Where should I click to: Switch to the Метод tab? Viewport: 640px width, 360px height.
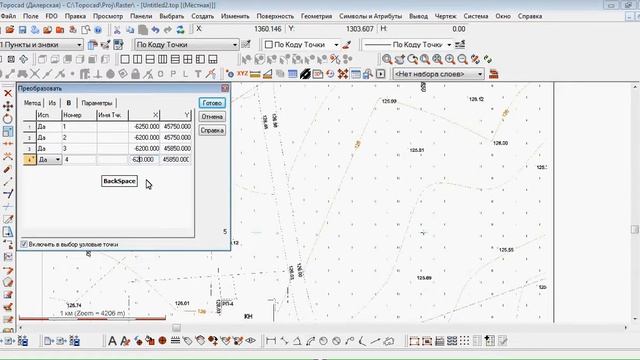[32, 103]
